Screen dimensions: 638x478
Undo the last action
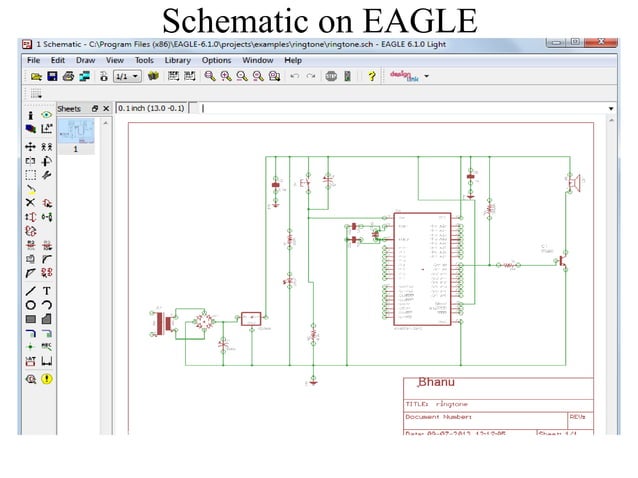[295, 76]
